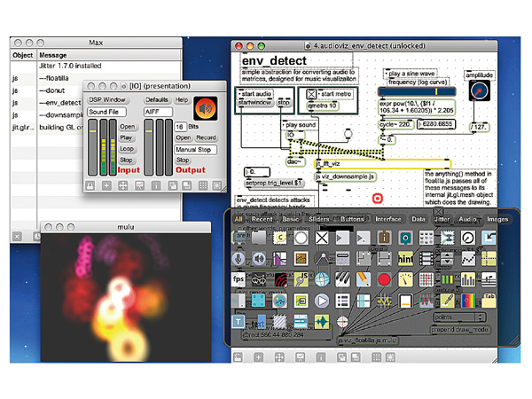Click the red ring icon in env_detect patcher

(x=378, y=198)
